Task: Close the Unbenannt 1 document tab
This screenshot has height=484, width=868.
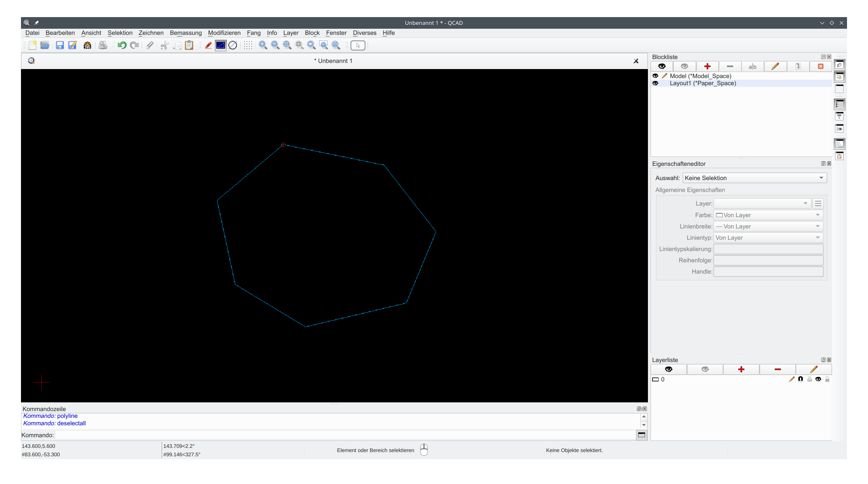Action: click(636, 61)
